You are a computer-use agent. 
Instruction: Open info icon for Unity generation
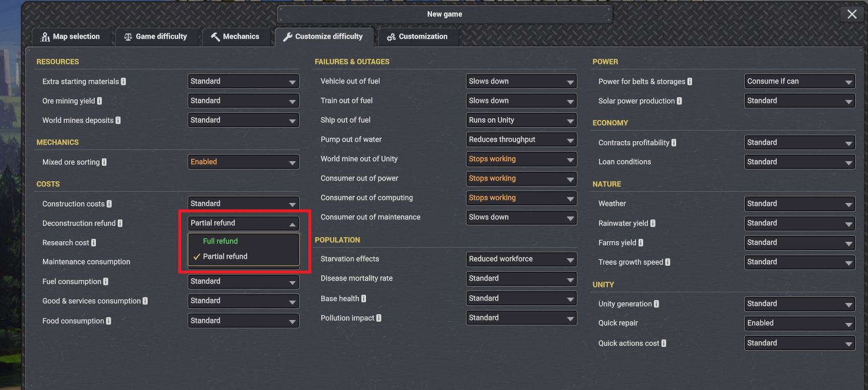(657, 304)
